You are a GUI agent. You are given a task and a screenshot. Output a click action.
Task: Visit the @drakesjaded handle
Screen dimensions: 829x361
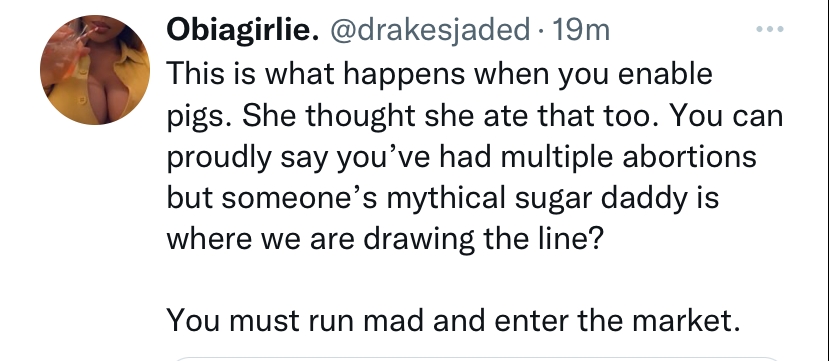430,30
